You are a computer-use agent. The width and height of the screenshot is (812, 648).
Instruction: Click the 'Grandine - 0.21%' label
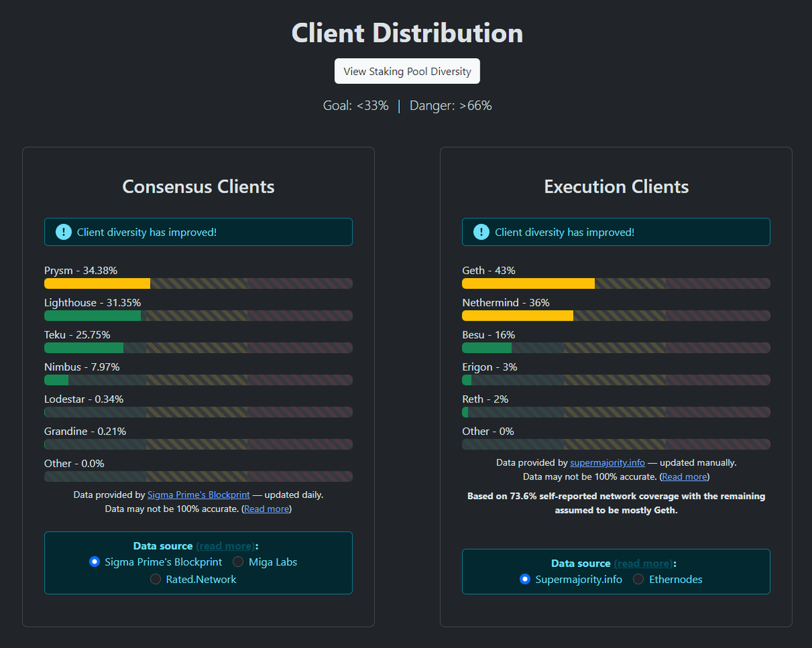pos(85,431)
